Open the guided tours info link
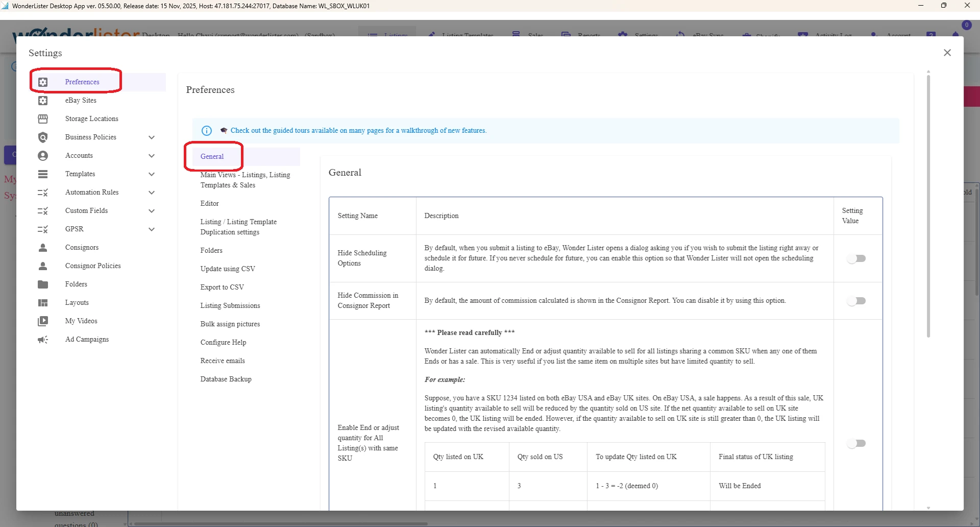 coord(358,131)
